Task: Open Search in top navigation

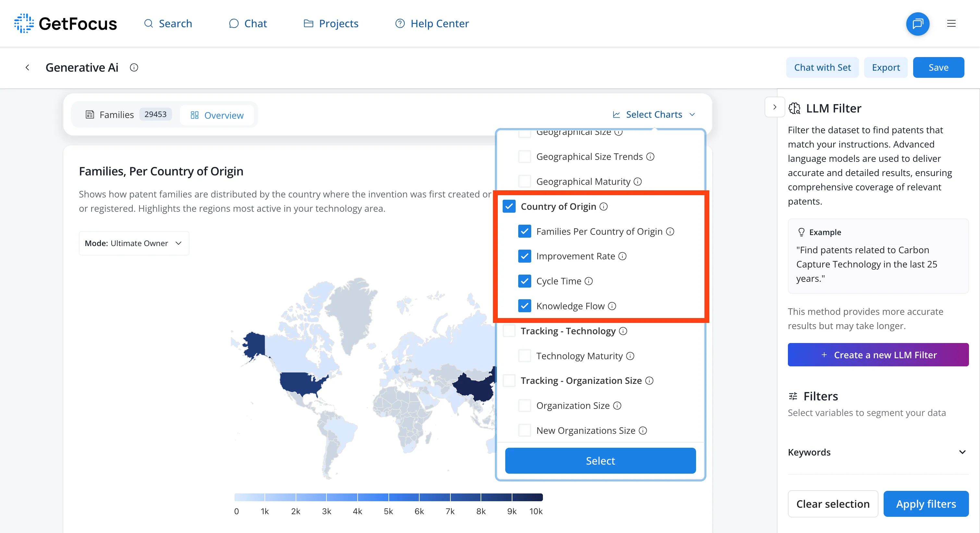Action: [168, 24]
